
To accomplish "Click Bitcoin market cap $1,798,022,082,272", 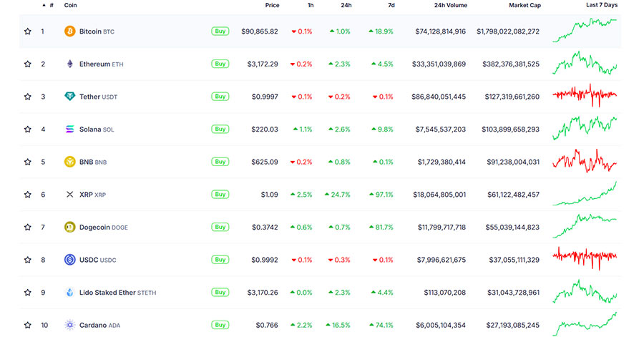I will (508, 31).
